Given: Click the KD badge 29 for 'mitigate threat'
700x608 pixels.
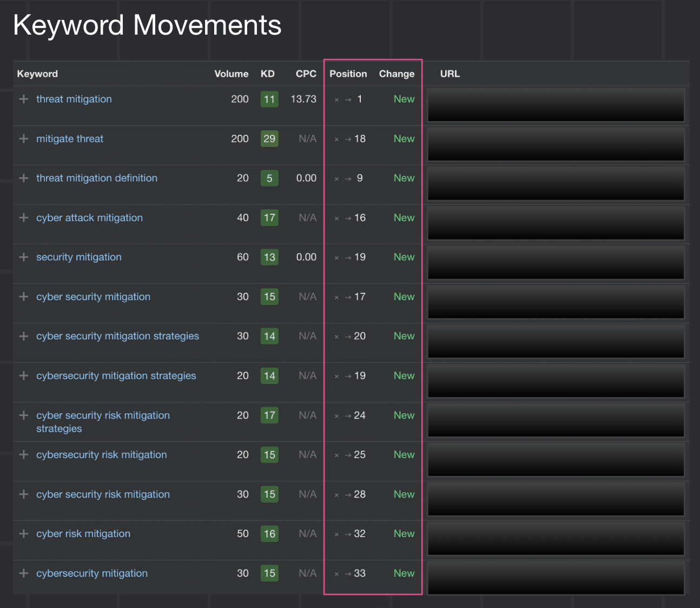Looking at the screenshot, I should (x=269, y=138).
